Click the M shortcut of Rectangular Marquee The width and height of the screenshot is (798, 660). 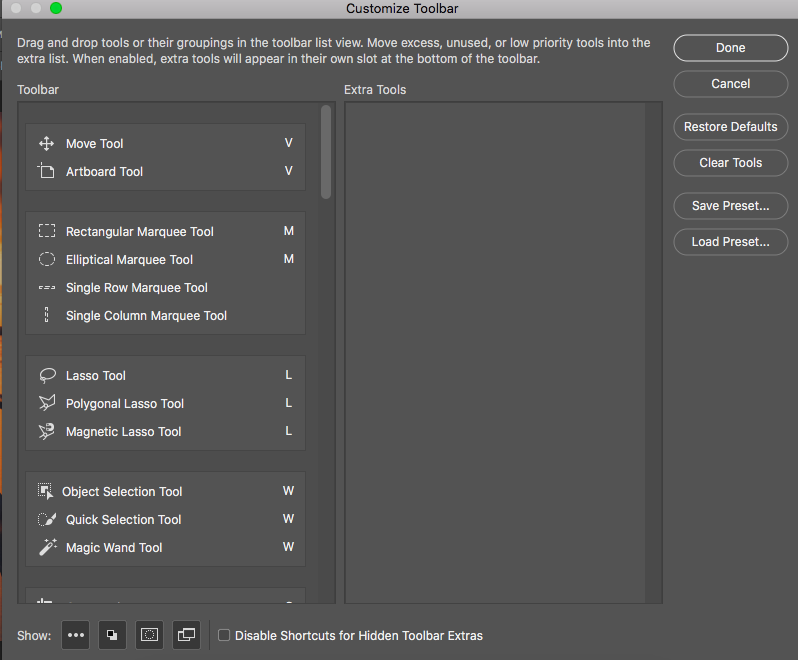coord(289,231)
